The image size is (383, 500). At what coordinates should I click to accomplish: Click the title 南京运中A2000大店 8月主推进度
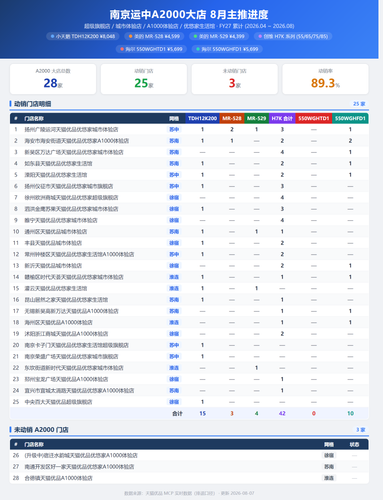(x=189, y=14)
